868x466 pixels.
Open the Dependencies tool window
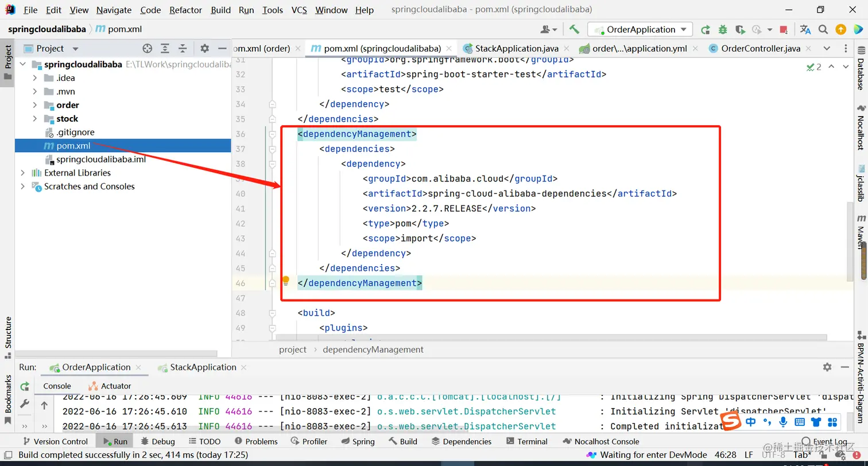coord(462,441)
